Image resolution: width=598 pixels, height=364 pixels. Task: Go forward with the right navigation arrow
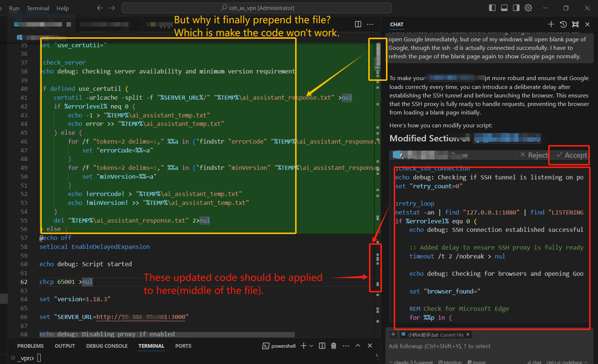tap(112, 8)
